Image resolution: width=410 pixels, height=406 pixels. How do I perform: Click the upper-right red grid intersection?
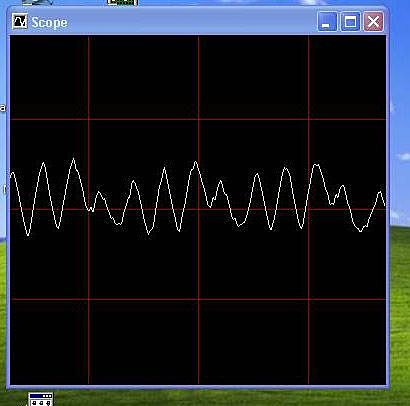click(x=309, y=119)
